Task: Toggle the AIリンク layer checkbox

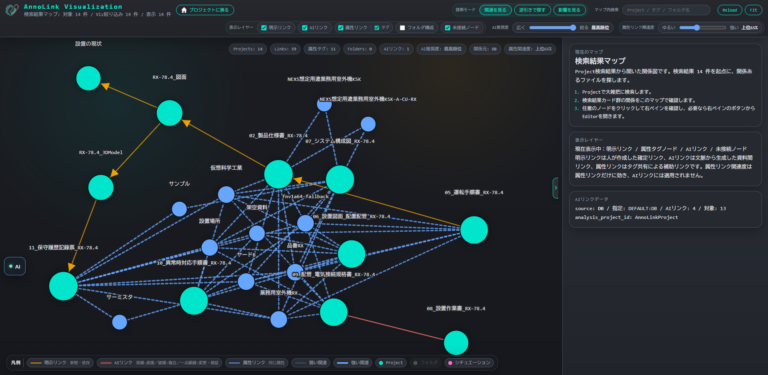Action: (x=305, y=28)
